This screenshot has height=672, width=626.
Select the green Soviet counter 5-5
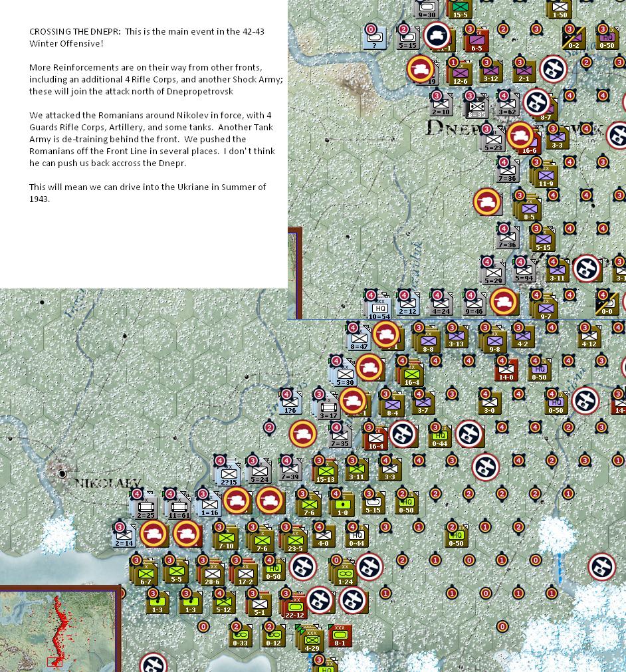point(176,572)
